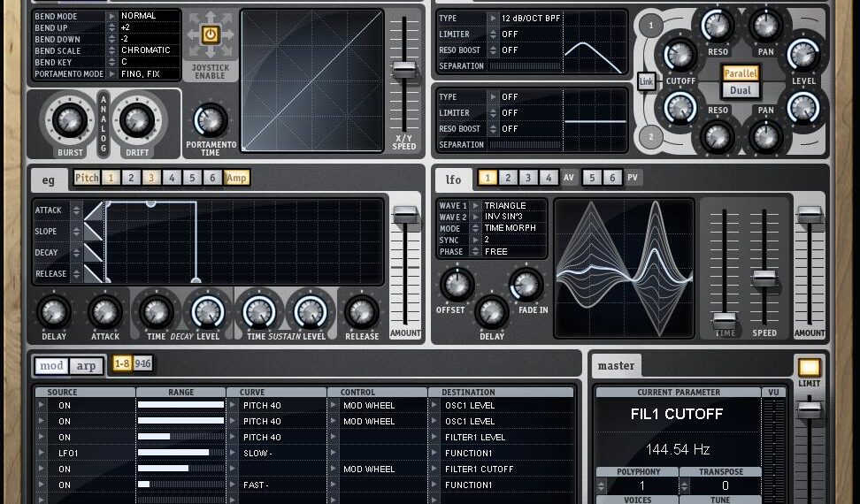
Task: Select LFO tab 2
Action: [508, 178]
